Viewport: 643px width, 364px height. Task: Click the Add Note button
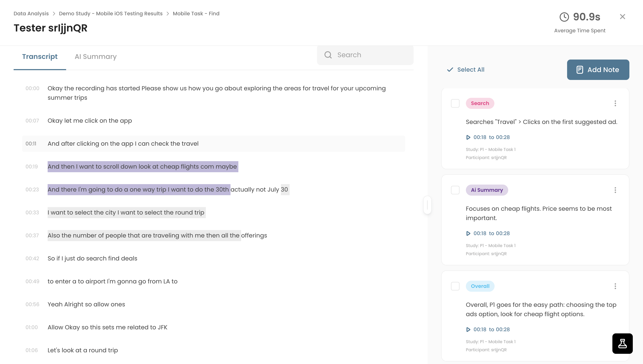(x=598, y=70)
